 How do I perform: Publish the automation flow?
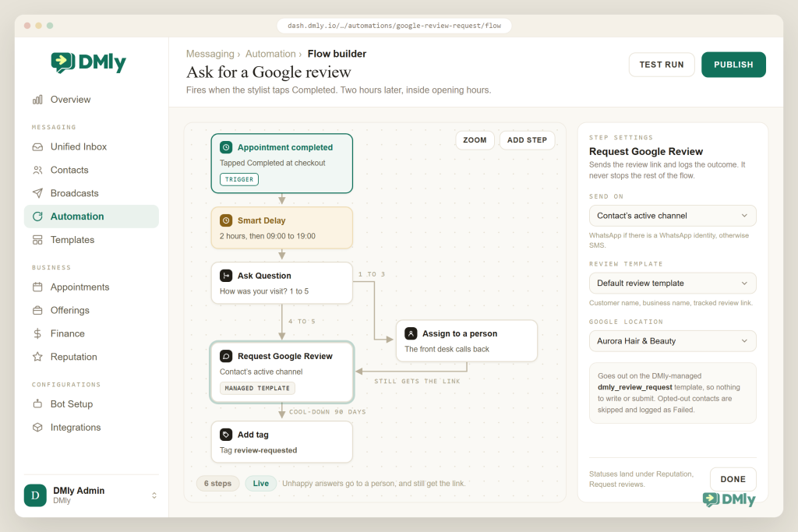pyautogui.click(x=733, y=65)
